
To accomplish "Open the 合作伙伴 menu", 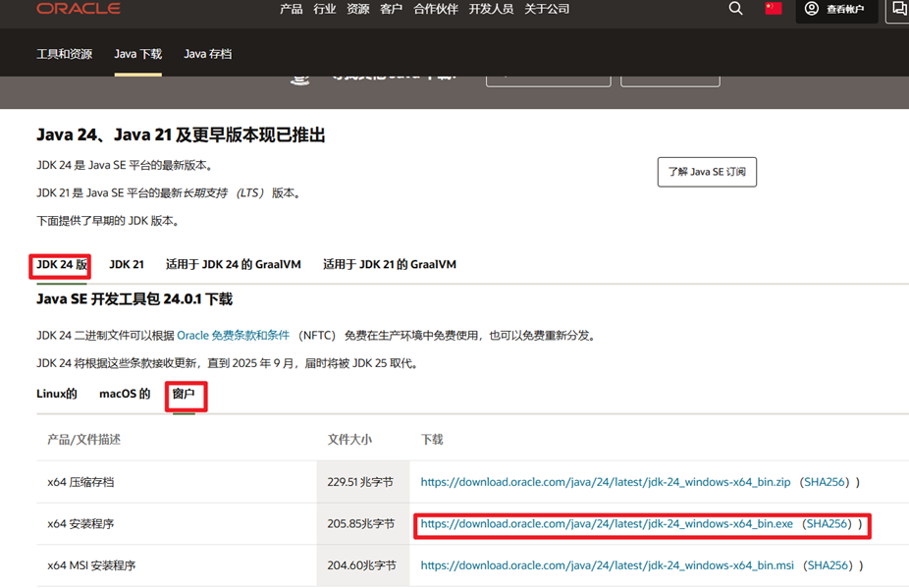I will click(436, 9).
